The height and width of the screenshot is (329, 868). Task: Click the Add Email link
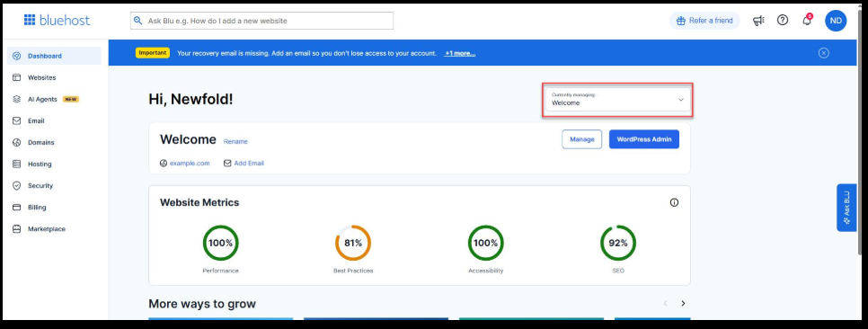click(x=249, y=164)
